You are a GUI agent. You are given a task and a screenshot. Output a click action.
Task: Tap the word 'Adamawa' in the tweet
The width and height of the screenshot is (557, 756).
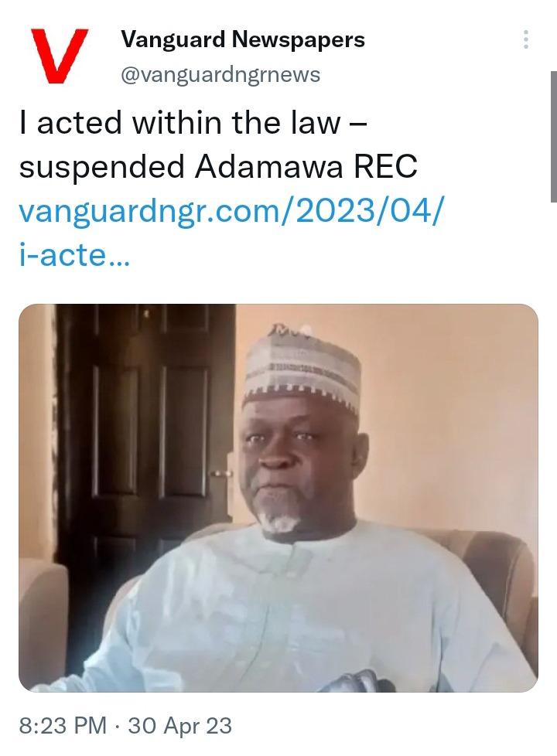point(270,167)
